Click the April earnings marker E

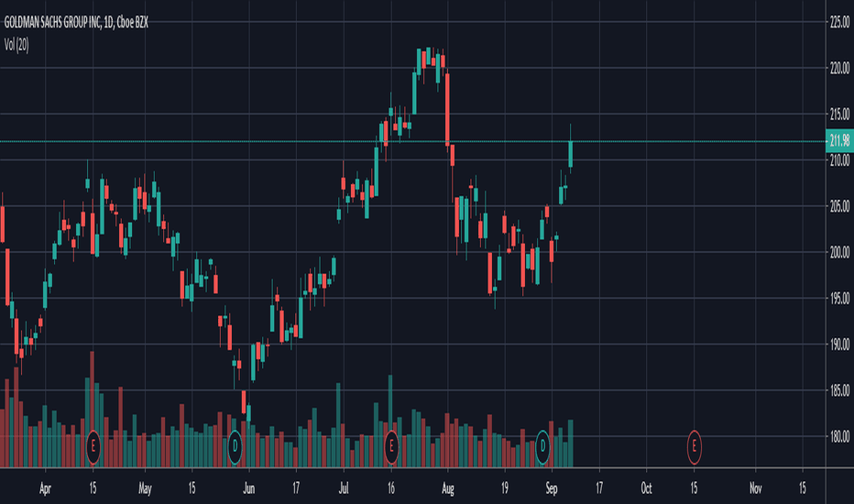pyautogui.click(x=93, y=447)
